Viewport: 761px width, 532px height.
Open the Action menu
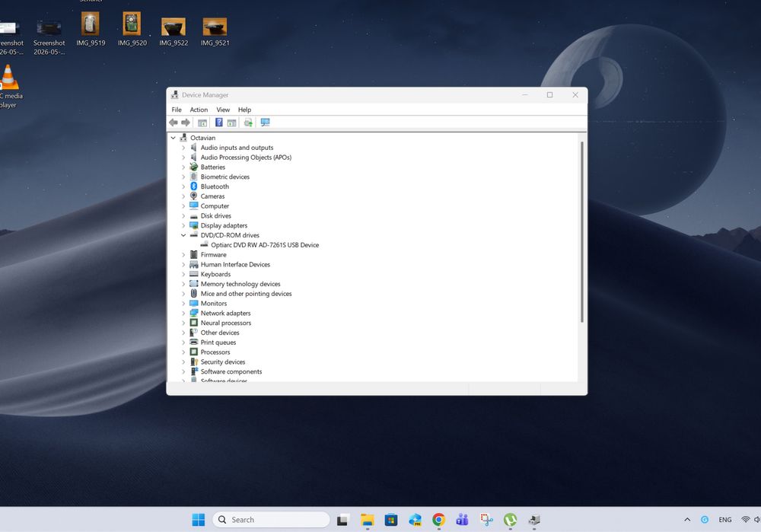[199, 110]
